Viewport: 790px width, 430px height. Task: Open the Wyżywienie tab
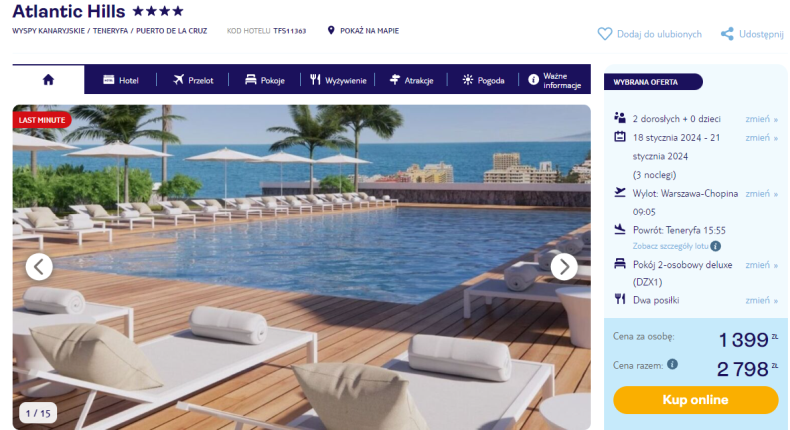[338, 80]
